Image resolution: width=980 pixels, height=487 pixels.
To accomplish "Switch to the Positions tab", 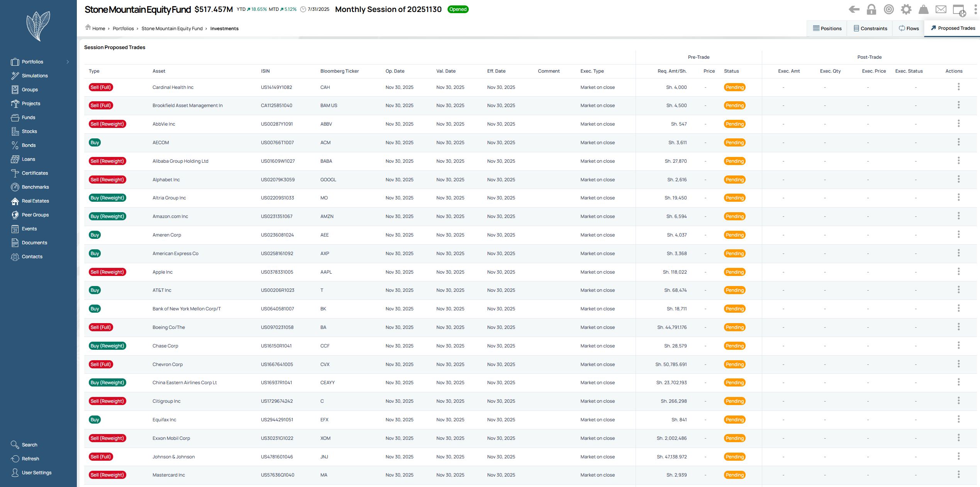I will (827, 29).
